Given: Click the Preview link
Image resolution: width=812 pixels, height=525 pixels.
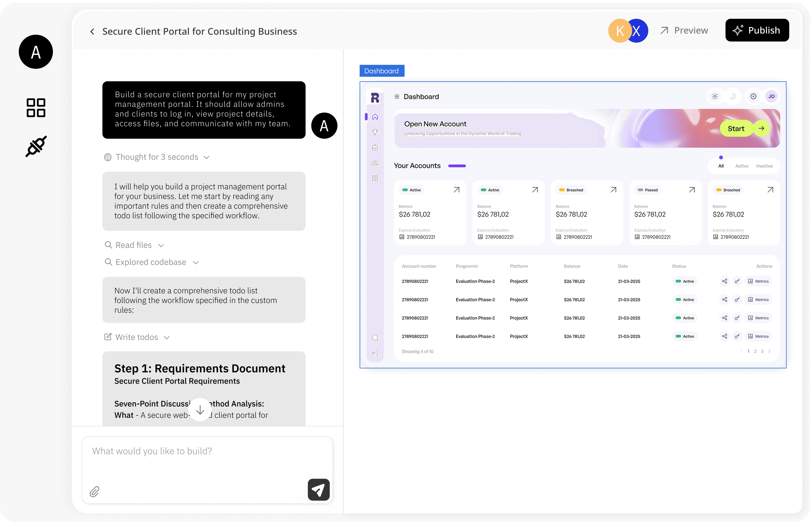Looking at the screenshot, I should click(684, 30).
